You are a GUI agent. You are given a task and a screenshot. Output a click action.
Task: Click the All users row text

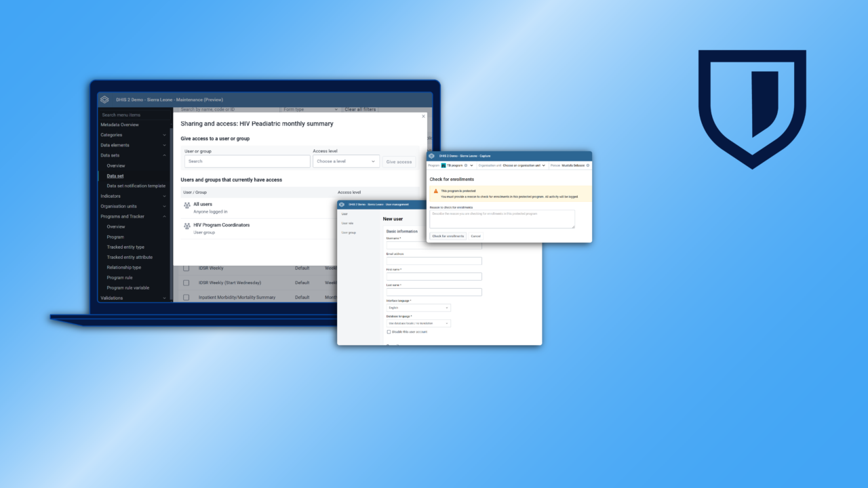(x=203, y=204)
